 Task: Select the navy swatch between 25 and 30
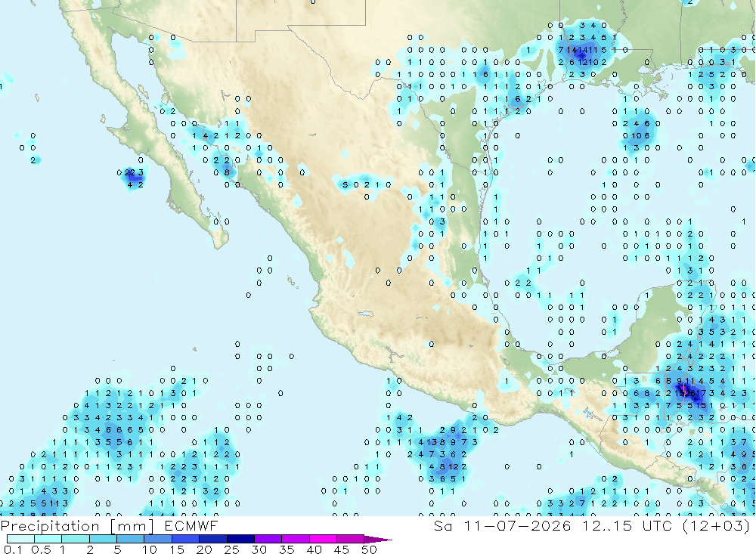(x=240, y=539)
